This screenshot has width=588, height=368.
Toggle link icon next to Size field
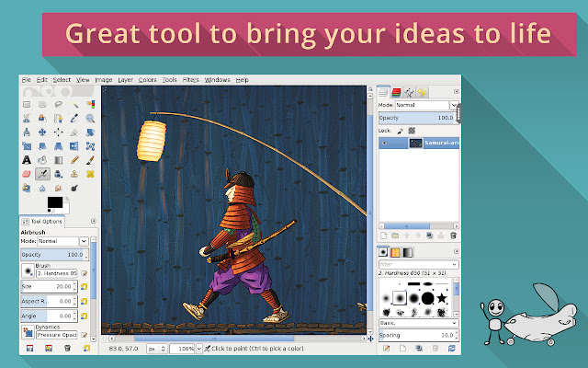tap(84, 286)
